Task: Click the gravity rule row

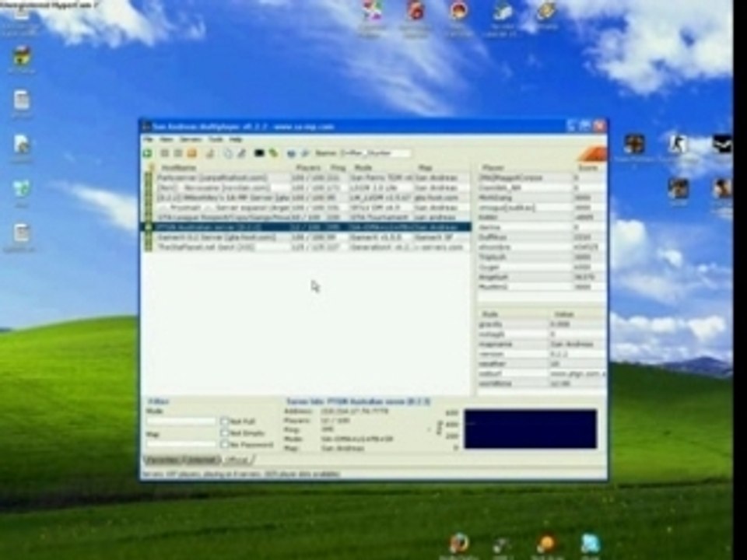Action: pyautogui.click(x=542, y=324)
